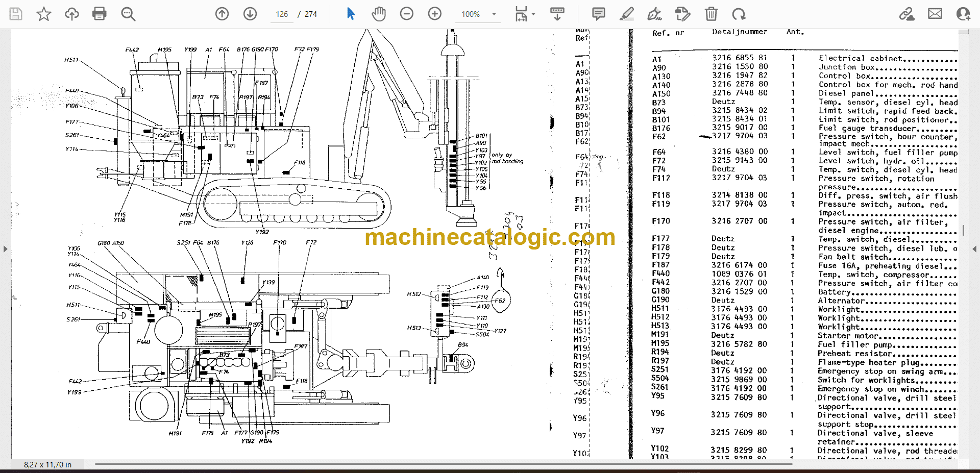Print the document
980x473 pixels.
click(100, 14)
